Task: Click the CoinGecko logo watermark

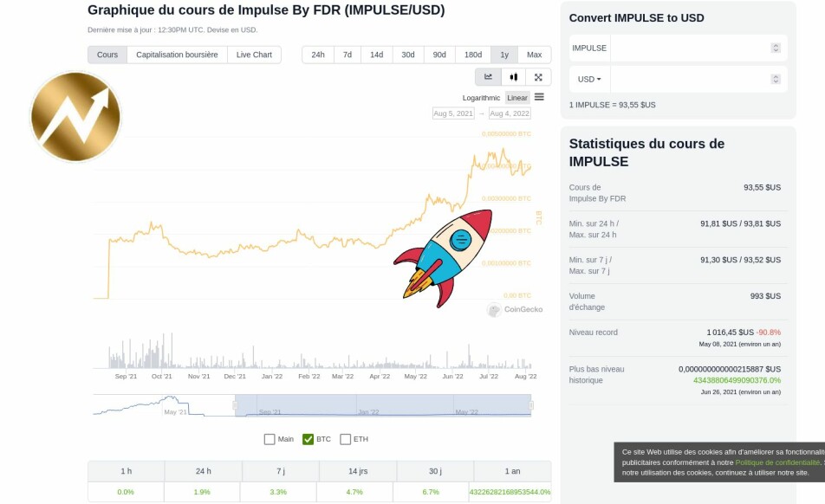Action: (515, 309)
